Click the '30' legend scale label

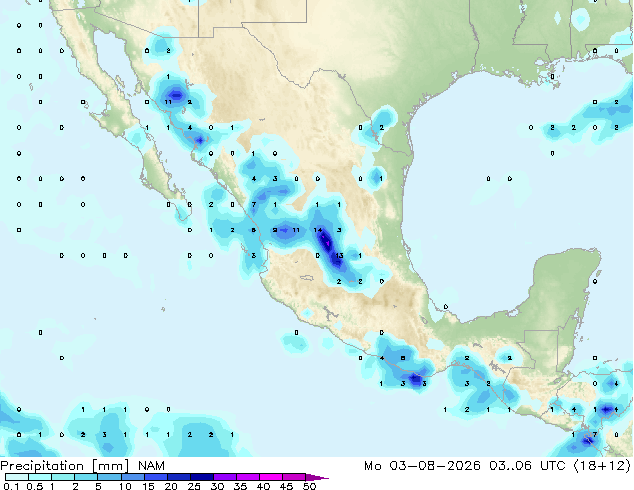(x=217, y=486)
